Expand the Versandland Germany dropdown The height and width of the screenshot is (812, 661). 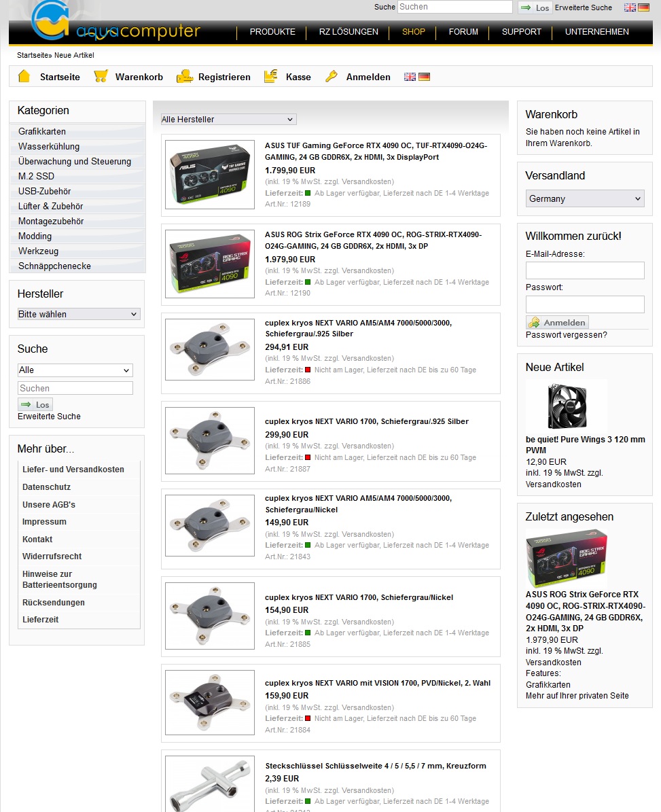tap(585, 198)
